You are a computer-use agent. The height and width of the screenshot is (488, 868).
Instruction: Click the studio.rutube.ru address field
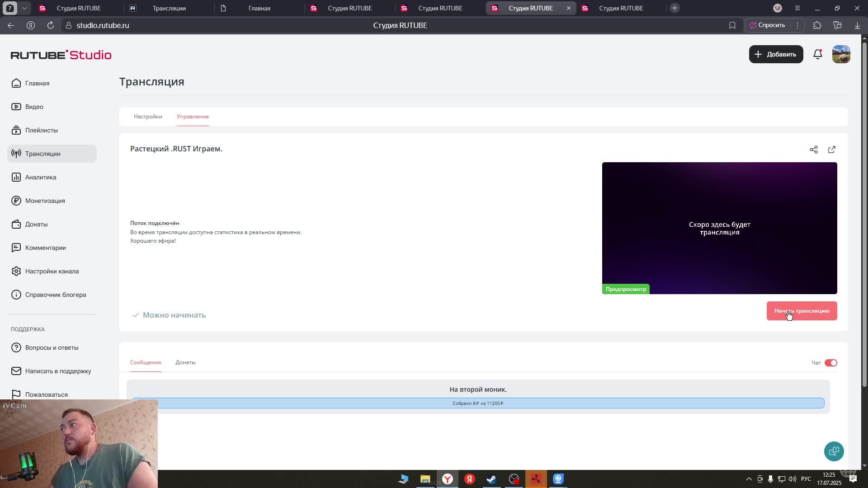pyautogui.click(x=103, y=25)
